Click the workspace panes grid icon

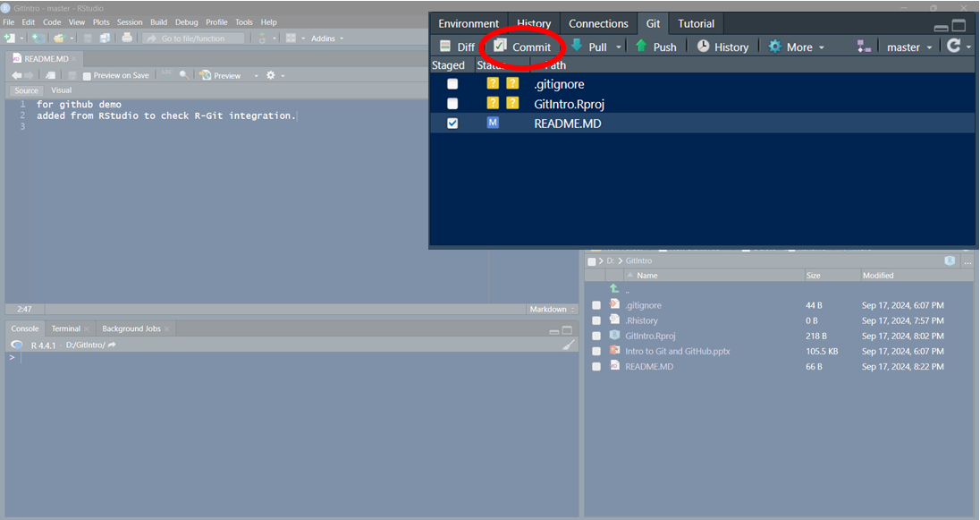pos(291,38)
